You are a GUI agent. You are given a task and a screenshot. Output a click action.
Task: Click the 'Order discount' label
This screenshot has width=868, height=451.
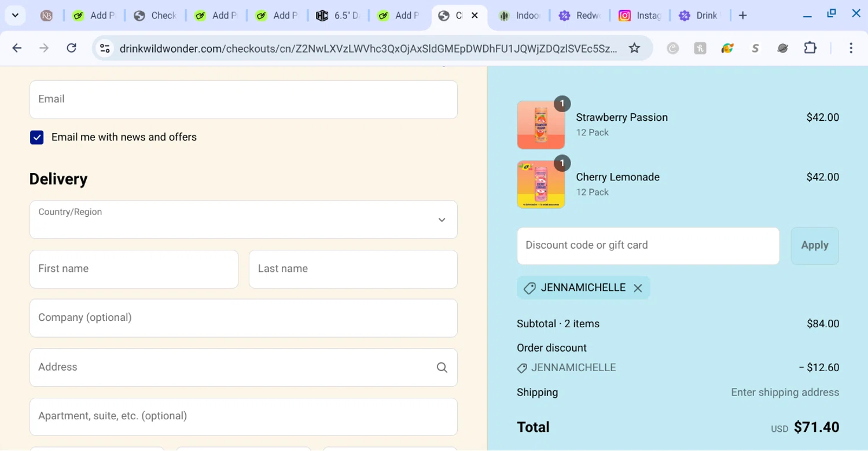[551, 348]
